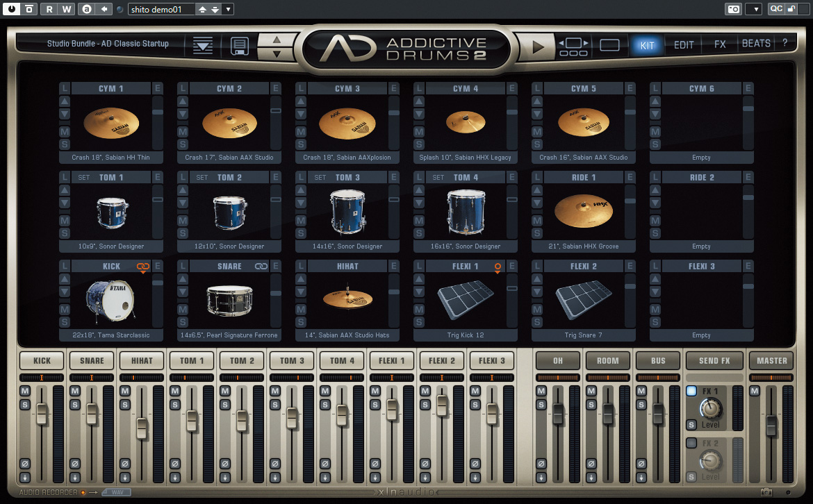Mute the CYM 1 kit slot
The width and height of the screenshot is (813, 504).
tap(65, 132)
